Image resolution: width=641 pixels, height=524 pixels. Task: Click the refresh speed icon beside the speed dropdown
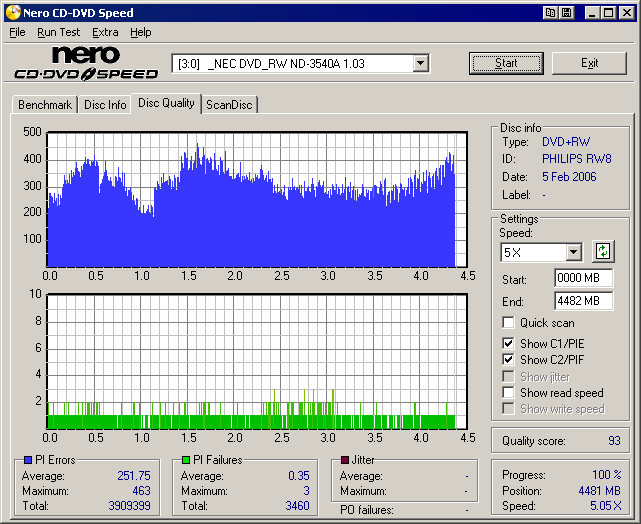coord(602,251)
